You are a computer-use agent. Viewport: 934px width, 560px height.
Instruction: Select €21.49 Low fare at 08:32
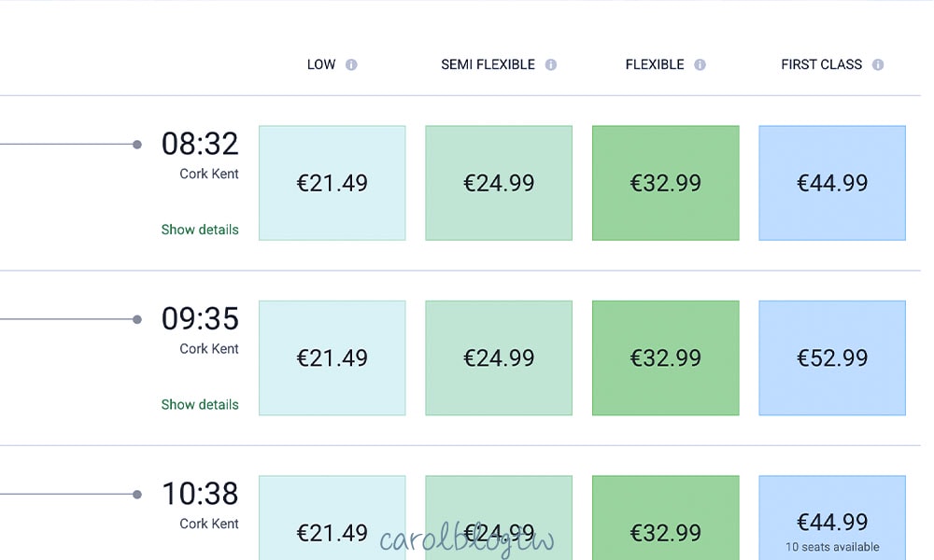(333, 183)
